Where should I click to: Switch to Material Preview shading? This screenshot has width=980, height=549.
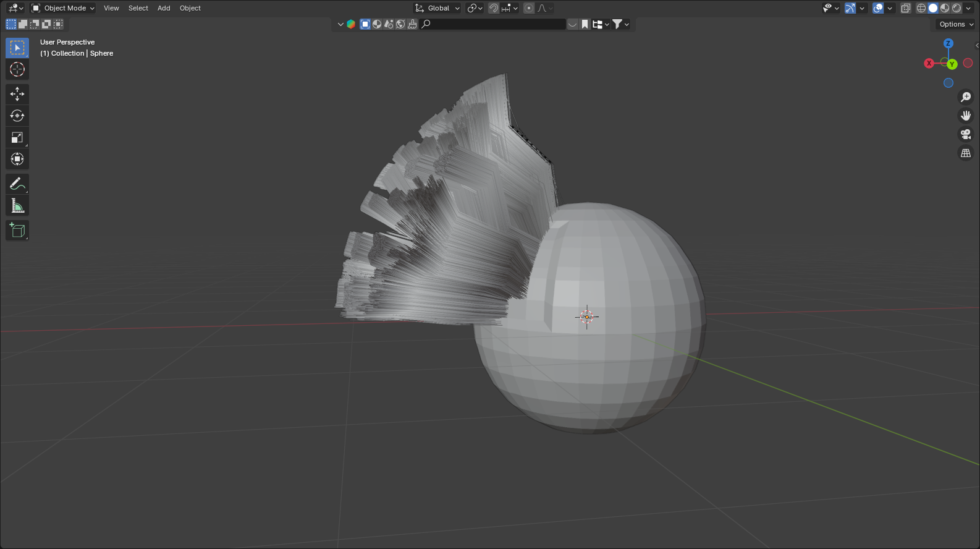pos(945,8)
